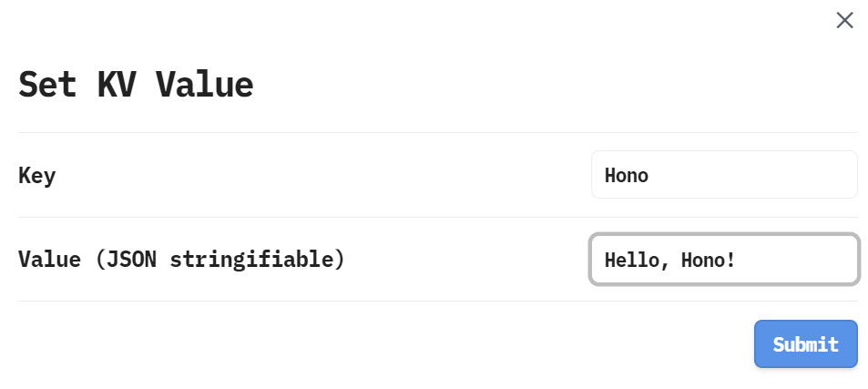The width and height of the screenshot is (868, 389).
Task: Click the 'Submit' label text on button
Action: tap(805, 344)
